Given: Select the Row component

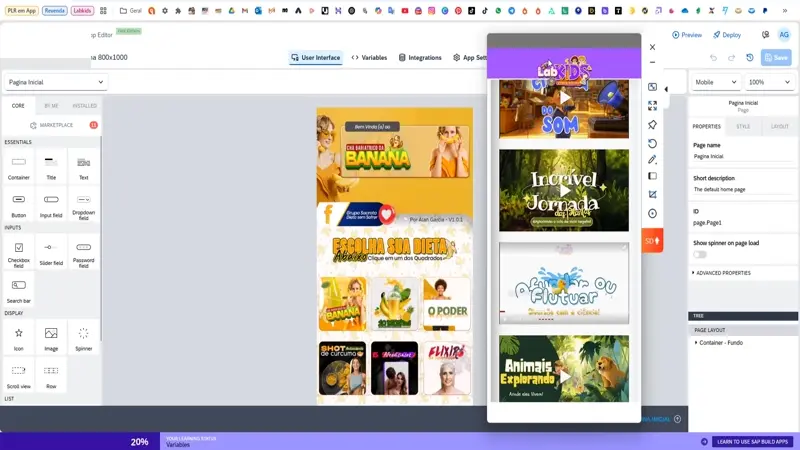Looking at the screenshot, I should 51,377.
